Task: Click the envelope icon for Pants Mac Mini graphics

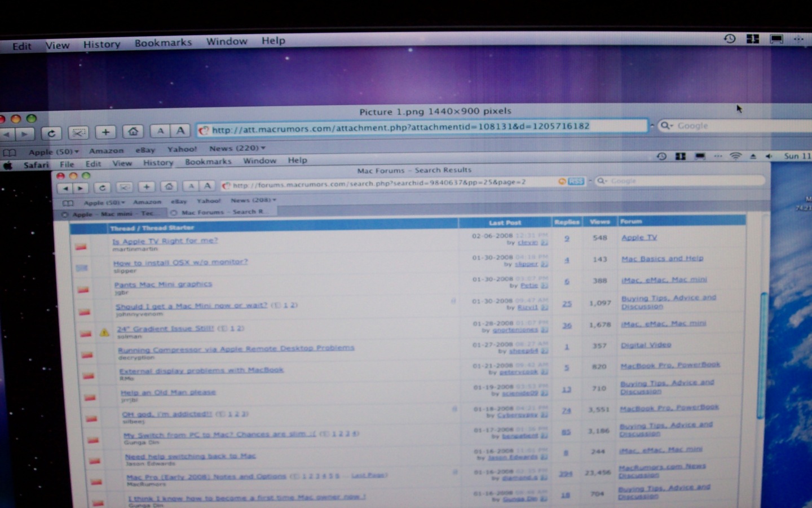Action: coord(83,290)
